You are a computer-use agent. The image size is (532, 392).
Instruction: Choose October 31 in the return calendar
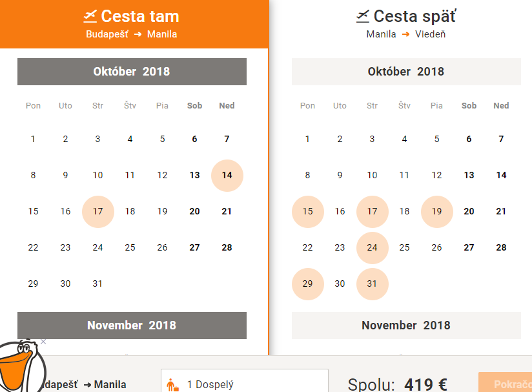373,284
